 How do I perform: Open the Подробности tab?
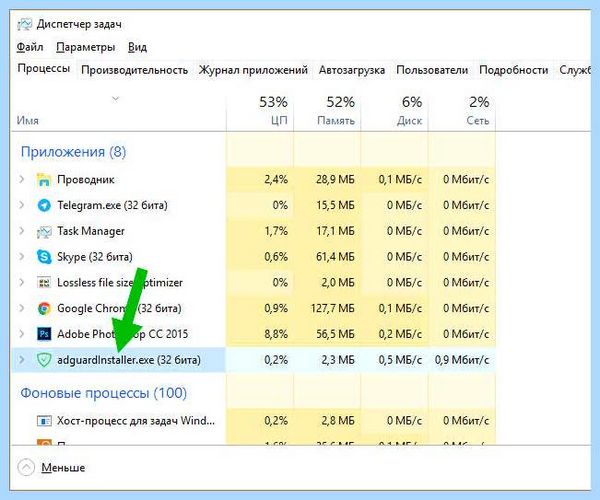[514, 70]
